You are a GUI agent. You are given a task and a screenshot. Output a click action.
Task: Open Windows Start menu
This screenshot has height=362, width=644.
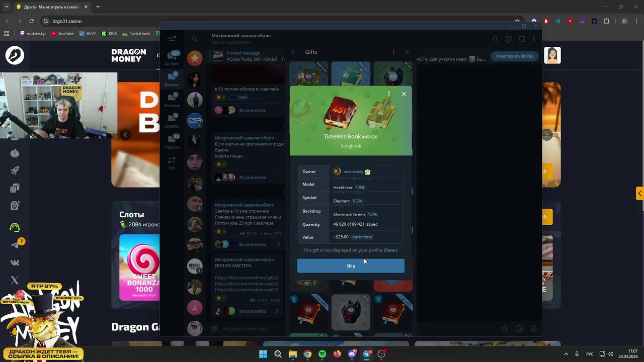point(263,354)
